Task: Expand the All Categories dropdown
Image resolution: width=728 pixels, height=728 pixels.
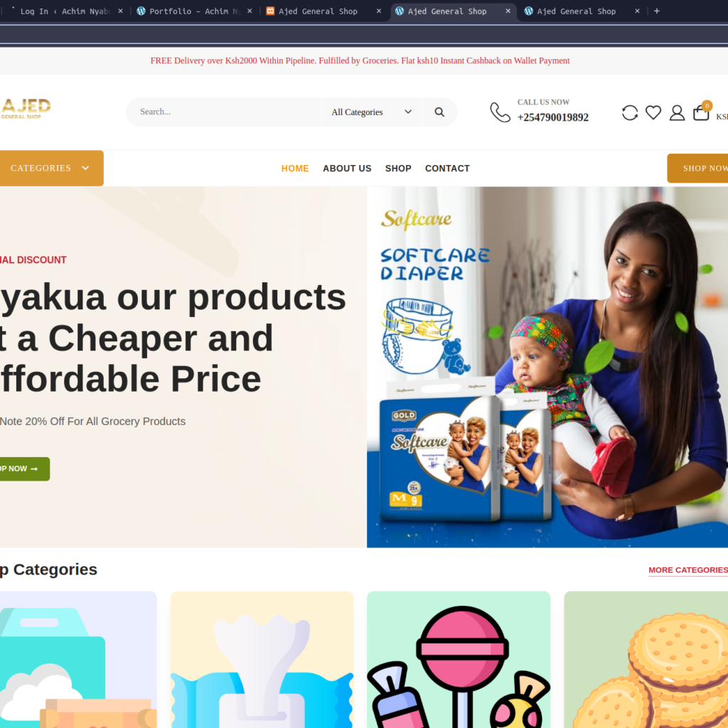Action: pos(371,112)
